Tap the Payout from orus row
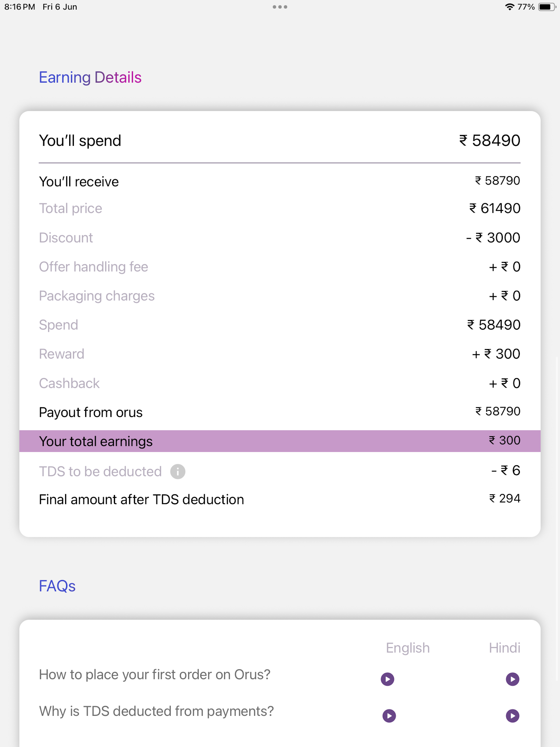The width and height of the screenshot is (560, 747). (280, 412)
